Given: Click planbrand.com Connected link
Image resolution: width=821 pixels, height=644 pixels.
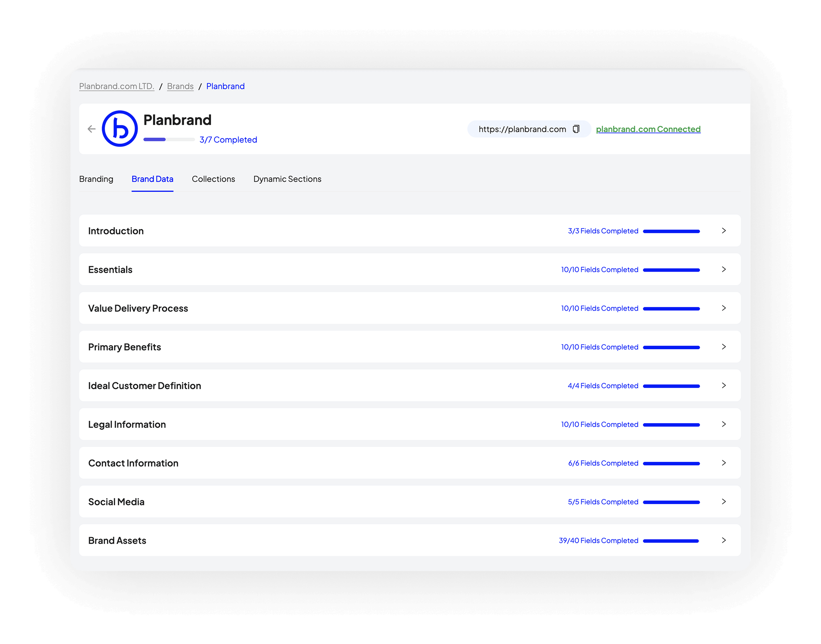Looking at the screenshot, I should point(648,129).
